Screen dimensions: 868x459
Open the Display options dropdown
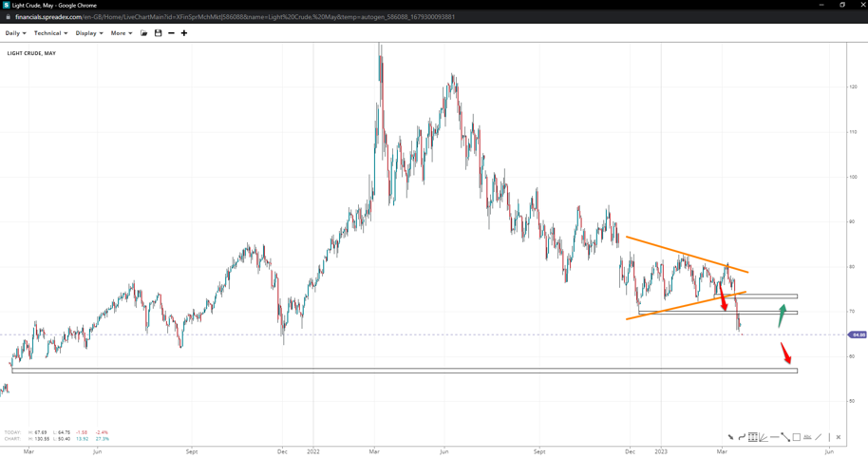(88, 33)
